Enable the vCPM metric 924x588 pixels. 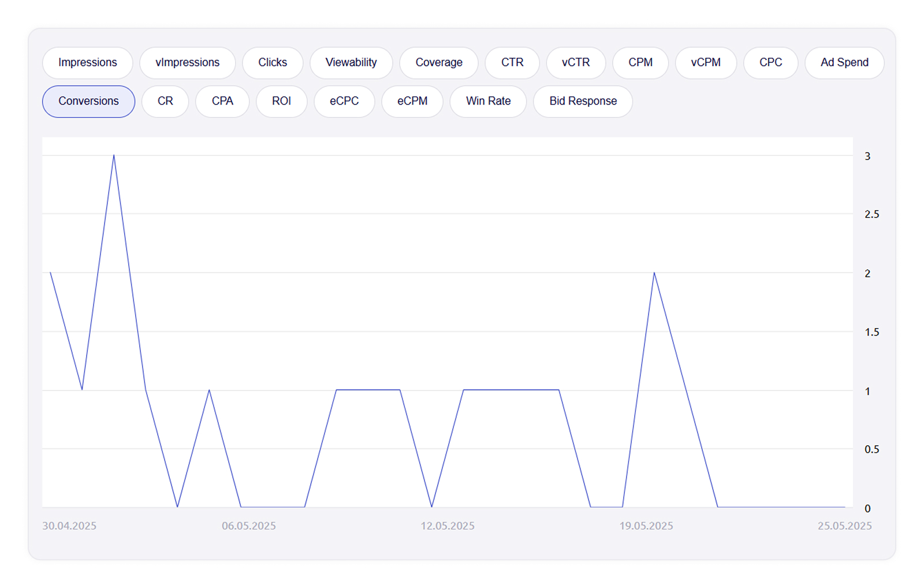[705, 62]
